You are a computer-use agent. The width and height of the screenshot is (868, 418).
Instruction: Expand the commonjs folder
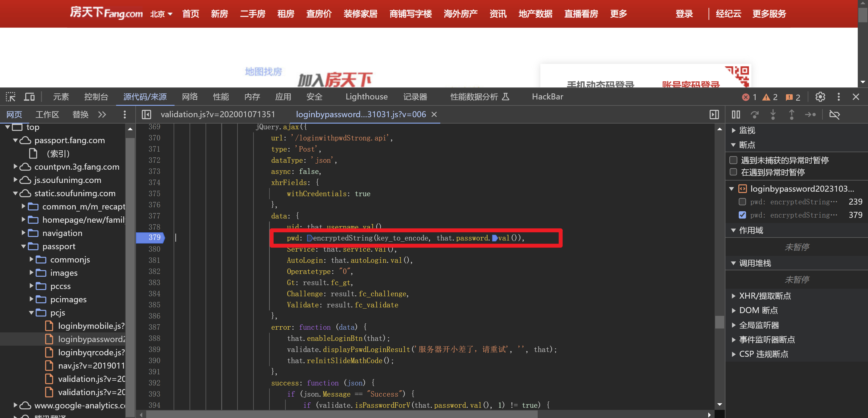(x=31, y=259)
